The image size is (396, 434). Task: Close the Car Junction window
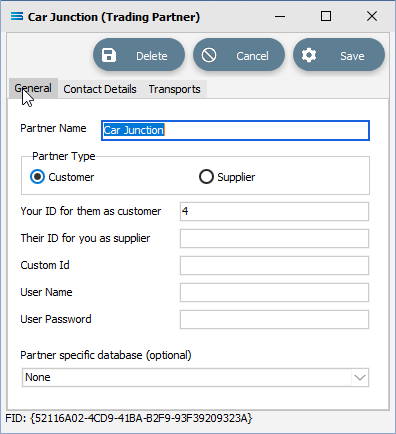point(372,16)
